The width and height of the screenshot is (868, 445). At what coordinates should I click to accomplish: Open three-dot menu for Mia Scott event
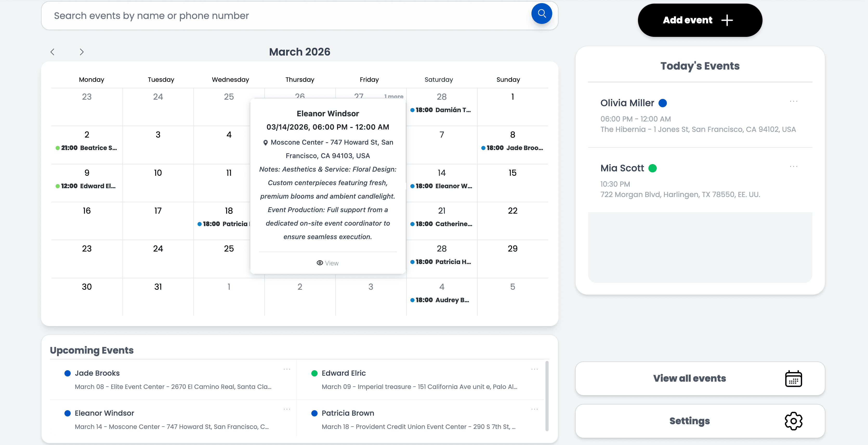[x=793, y=166]
